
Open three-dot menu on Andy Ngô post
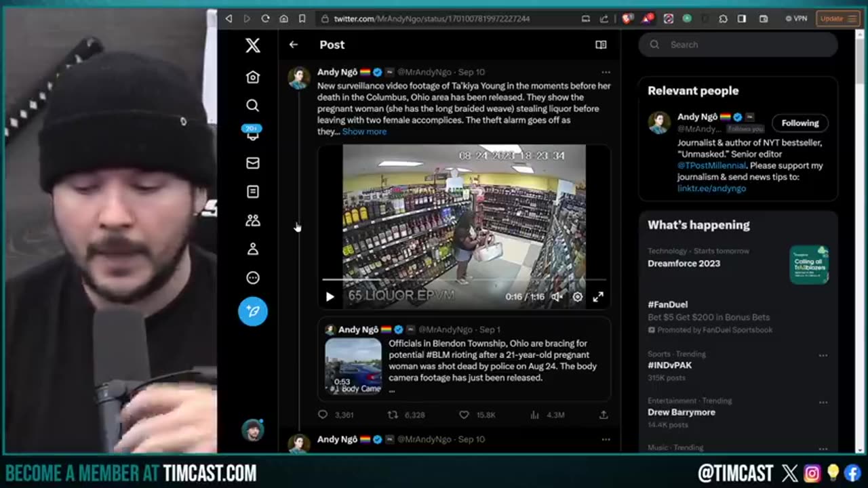click(606, 72)
